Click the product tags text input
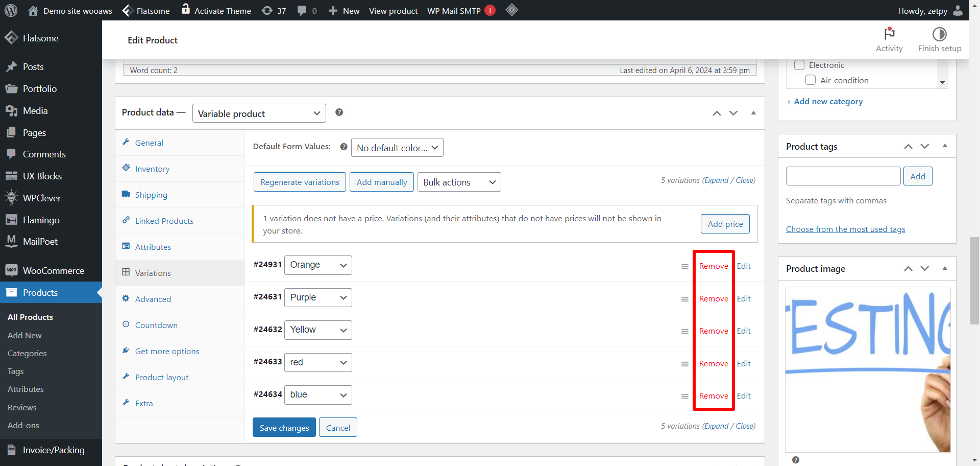Image resolution: width=980 pixels, height=466 pixels. point(843,176)
